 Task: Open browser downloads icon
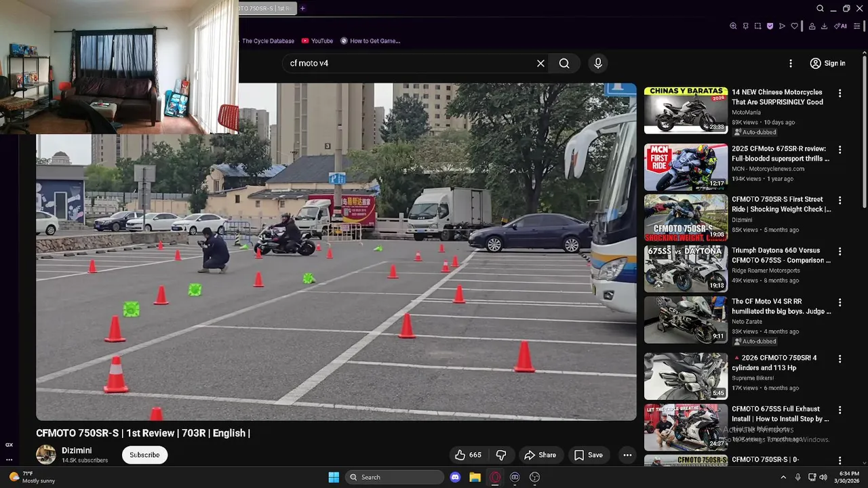point(824,26)
